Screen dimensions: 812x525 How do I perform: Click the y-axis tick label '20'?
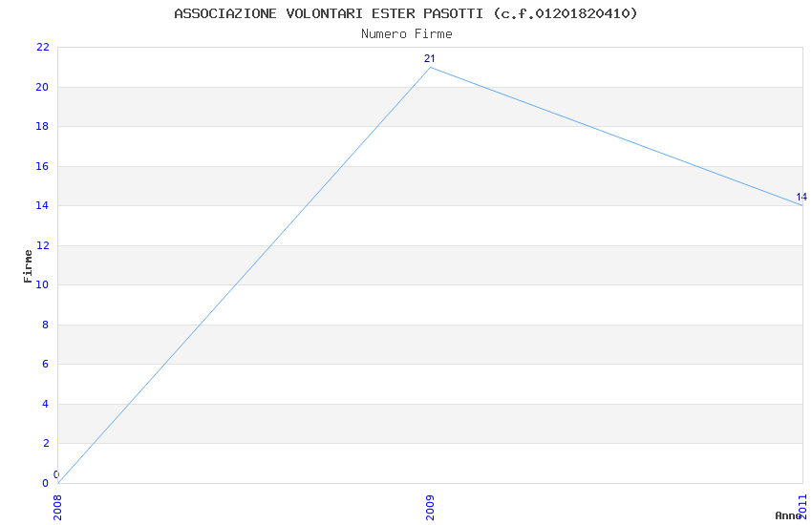click(42, 87)
